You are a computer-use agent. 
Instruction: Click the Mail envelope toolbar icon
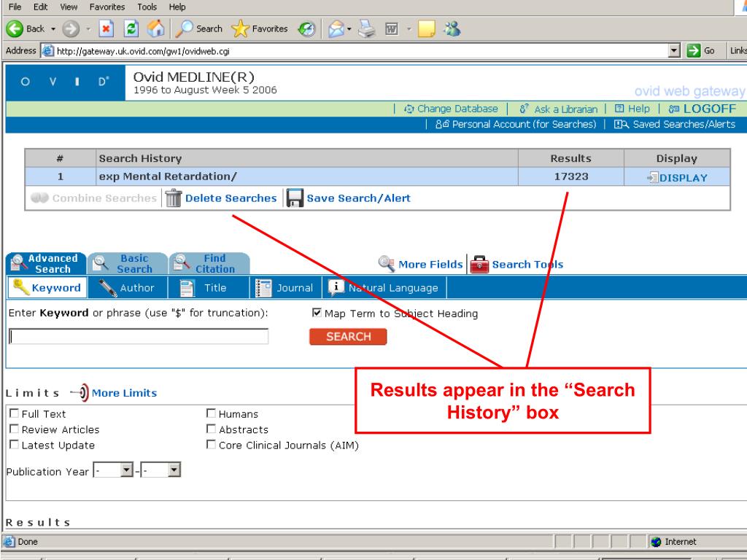click(336, 29)
